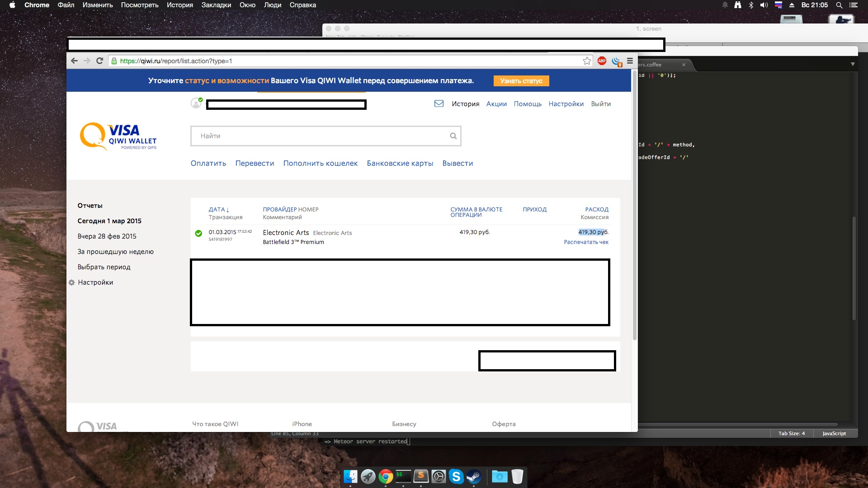This screenshot has width=868, height=488.
Task: Open the Adblock Plus extension icon
Action: (602, 61)
